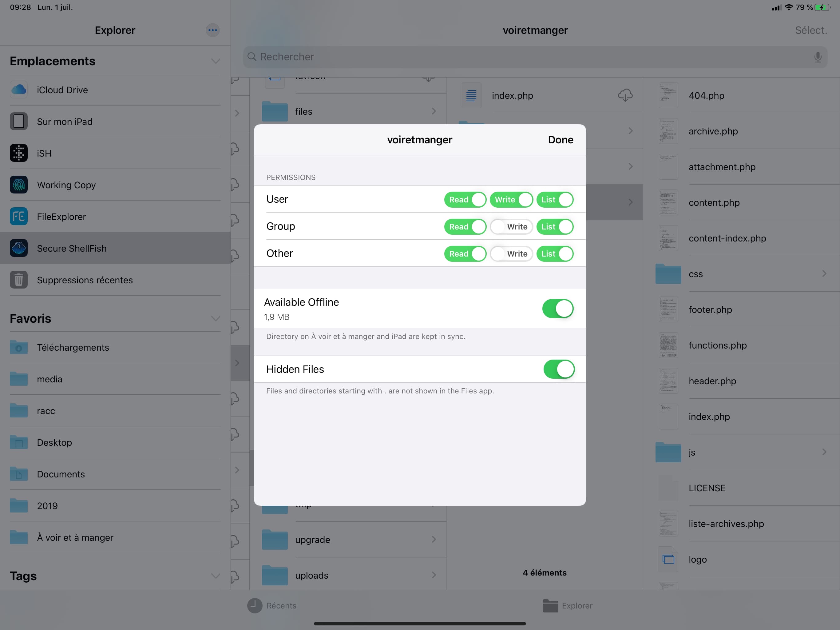Enable Write permission for Group
The image size is (840, 630).
512,226
